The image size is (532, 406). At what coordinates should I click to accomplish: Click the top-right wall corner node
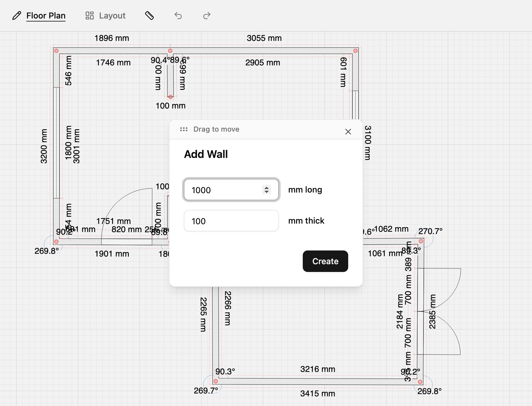point(355,51)
